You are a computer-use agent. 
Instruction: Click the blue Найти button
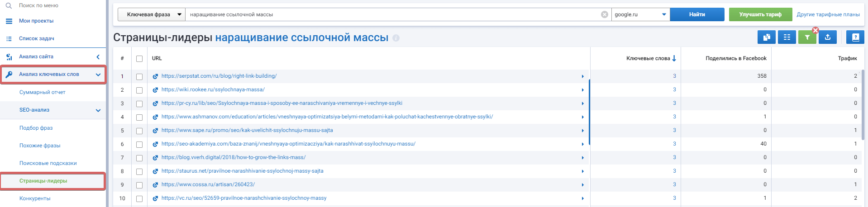(x=697, y=14)
